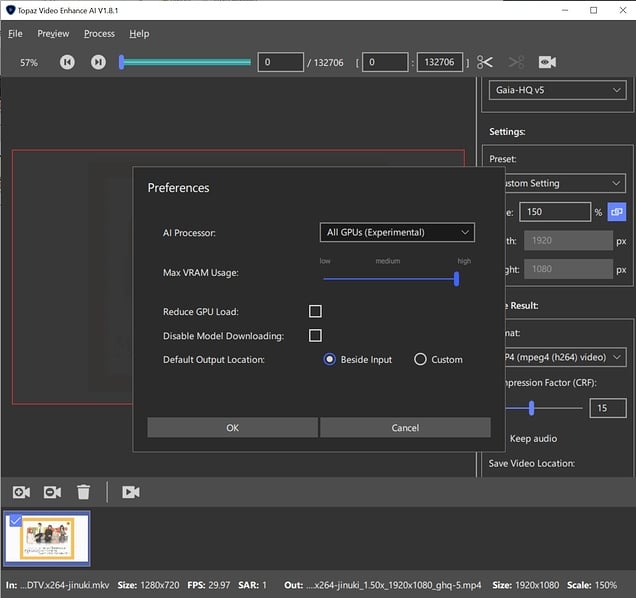
Task: Jump to the previous frame button
Action: point(67,62)
